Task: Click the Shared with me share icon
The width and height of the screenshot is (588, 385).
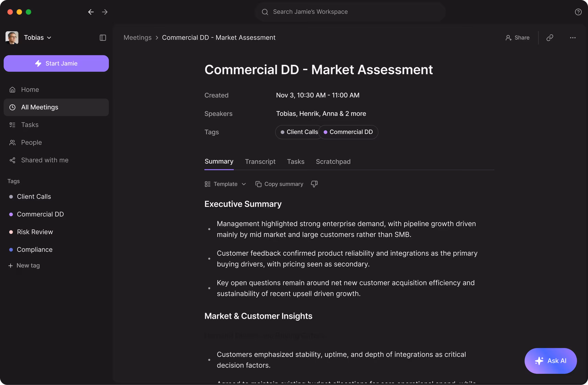Action: pyautogui.click(x=12, y=160)
